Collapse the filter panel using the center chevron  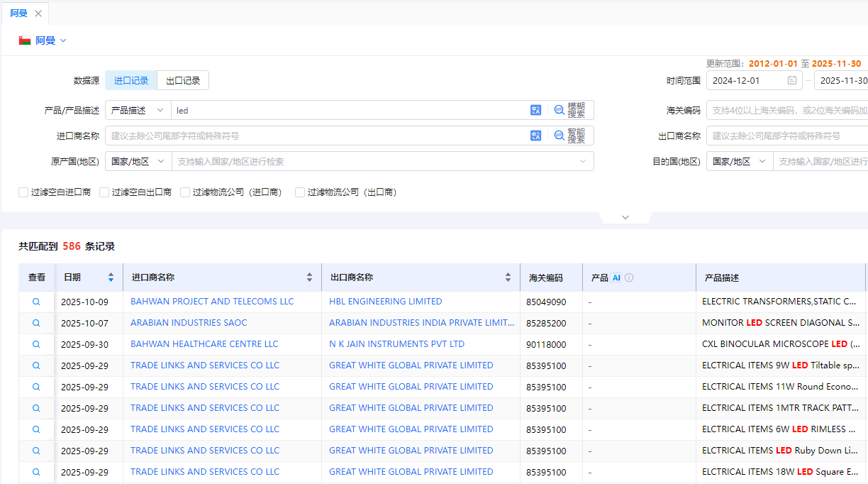625,216
